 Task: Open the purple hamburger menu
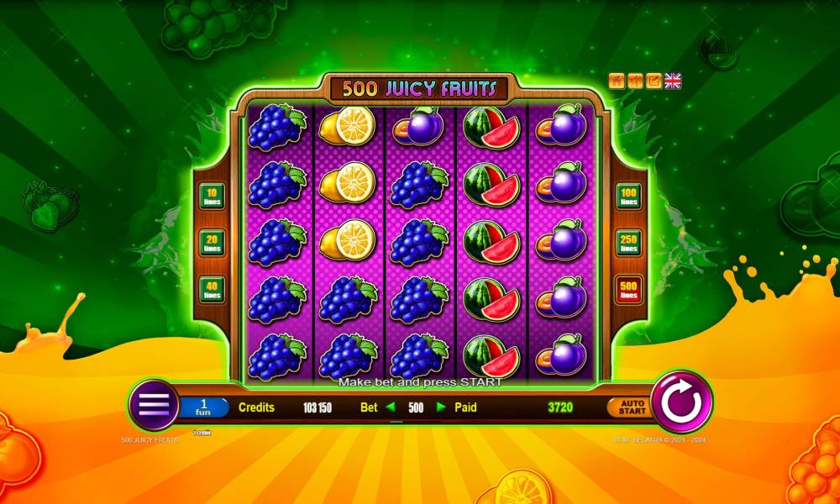(154, 404)
